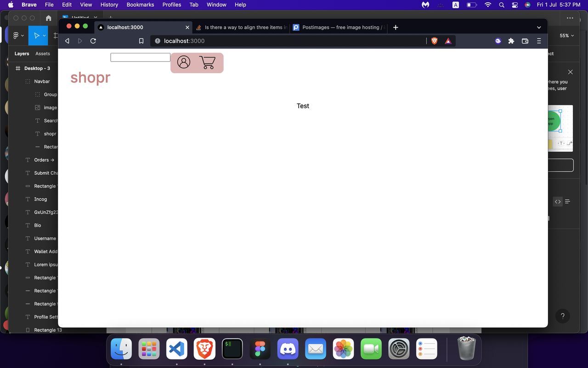Viewport: 588px width, 368px height.
Task: Go back in Brave browser
Action: [x=67, y=41]
